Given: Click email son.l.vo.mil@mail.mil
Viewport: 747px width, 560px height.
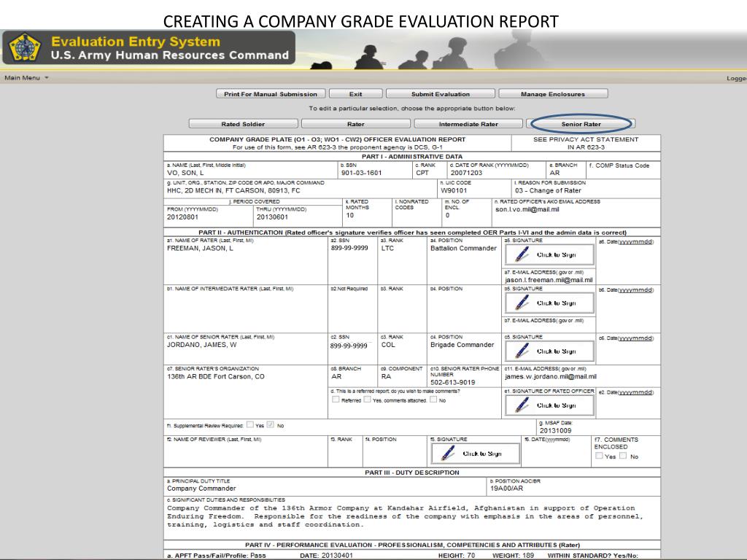Looking at the screenshot, I should coord(527,209).
